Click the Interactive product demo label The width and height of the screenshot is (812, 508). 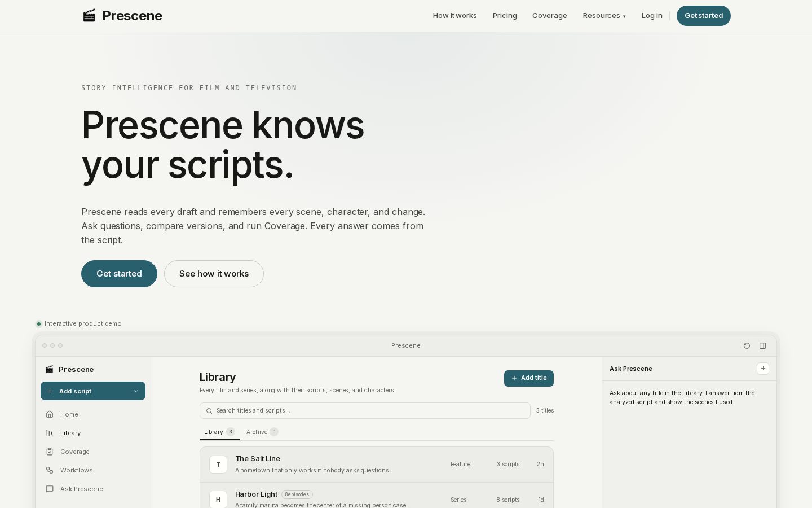(83, 323)
